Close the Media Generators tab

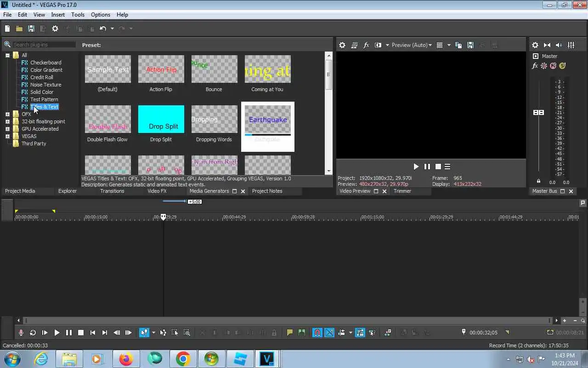click(243, 191)
